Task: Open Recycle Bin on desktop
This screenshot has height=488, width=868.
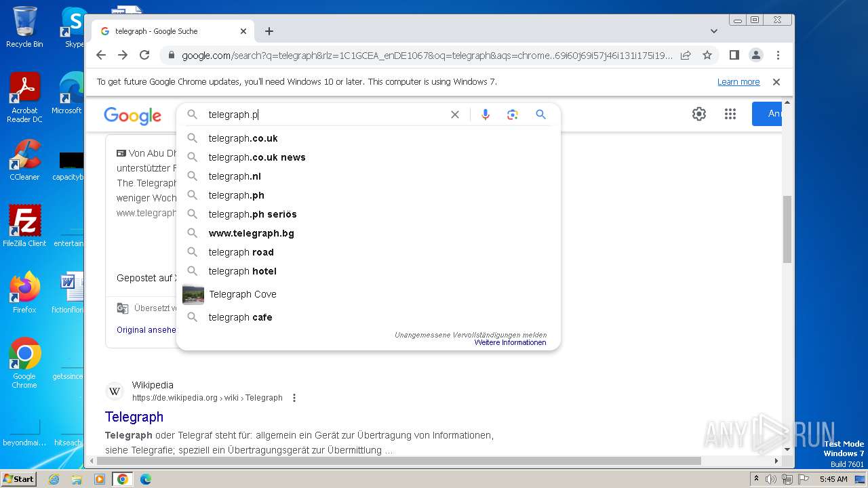Action: coord(24,27)
